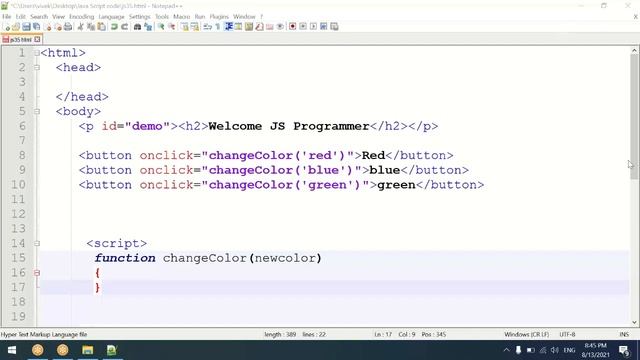Click line number 8 in the margin
This screenshot has width=640, height=360.
click(x=22, y=156)
